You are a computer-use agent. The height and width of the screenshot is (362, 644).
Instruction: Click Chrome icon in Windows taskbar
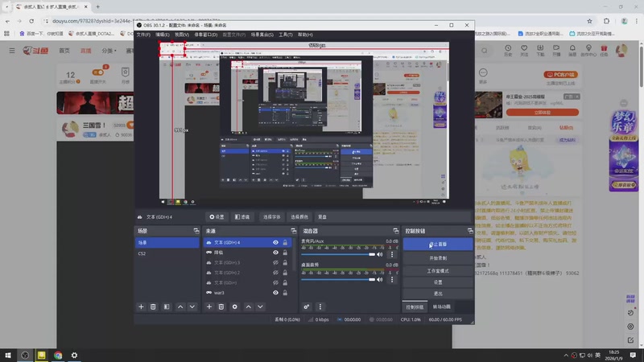[58, 355]
